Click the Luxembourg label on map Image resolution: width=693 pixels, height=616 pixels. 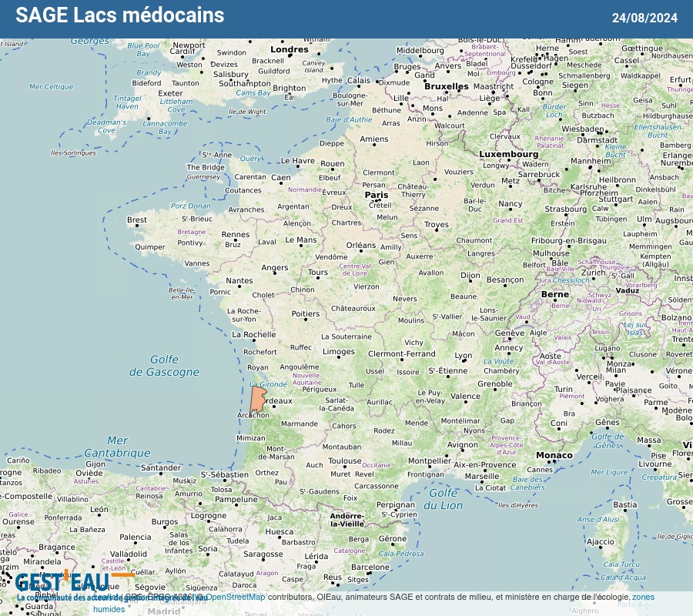509,154
